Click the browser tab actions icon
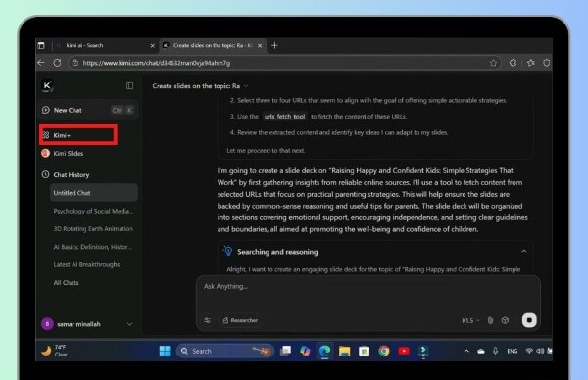Screen dimensions: 588x380 click(41, 45)
